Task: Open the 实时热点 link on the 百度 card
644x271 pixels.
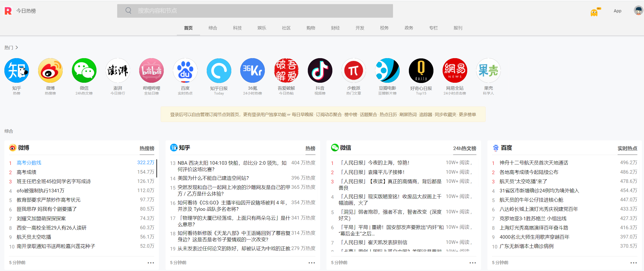Action: (627, 148)
